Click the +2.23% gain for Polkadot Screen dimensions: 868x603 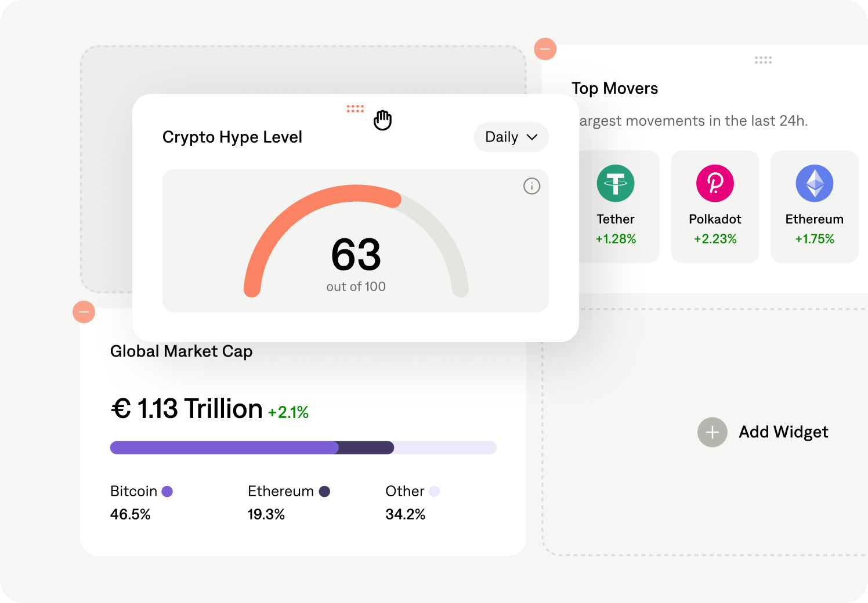(715, 238)
